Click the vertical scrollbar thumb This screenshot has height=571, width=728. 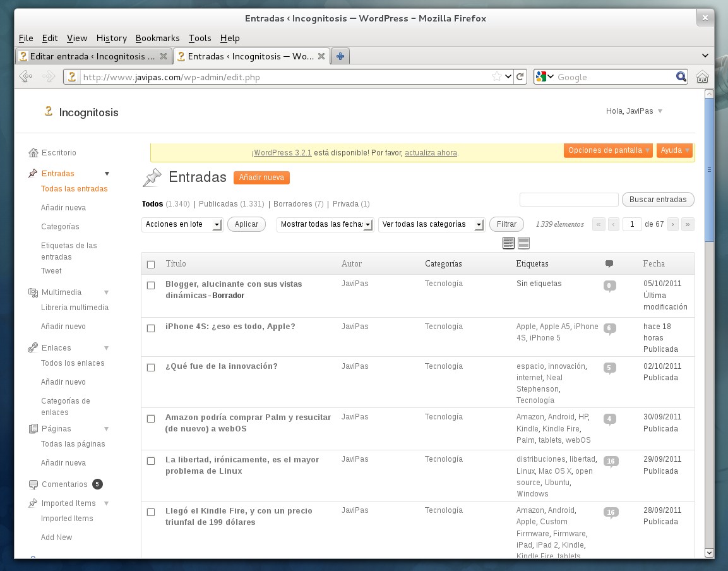tap(709, 170)
